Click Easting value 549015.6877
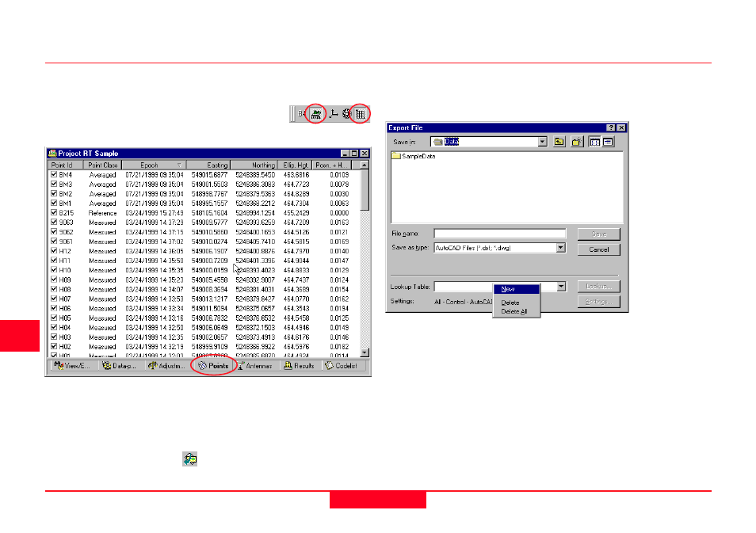The image size is (756, 533). click(x=209, y=174)
